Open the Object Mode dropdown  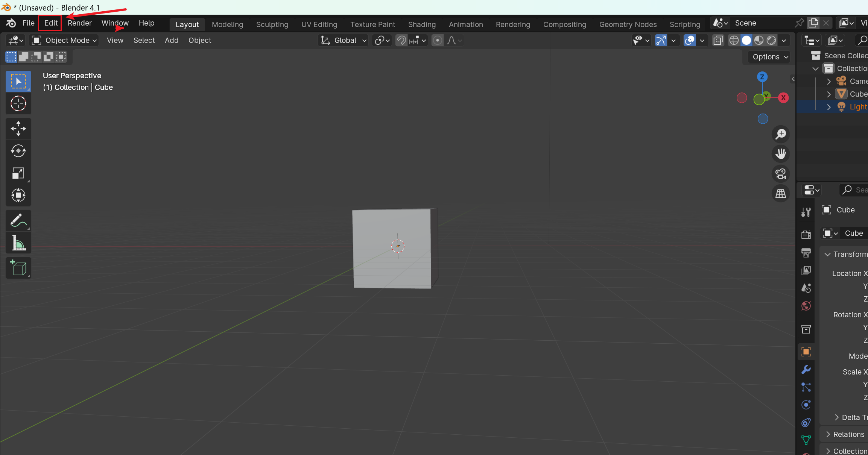point(65,40)
